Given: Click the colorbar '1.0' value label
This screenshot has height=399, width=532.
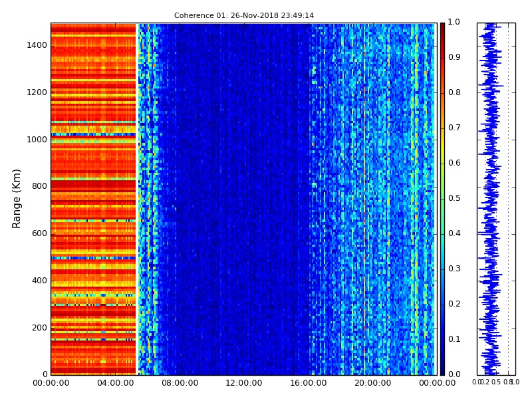Looking at the screenshot, I should [x=454, y=22].
